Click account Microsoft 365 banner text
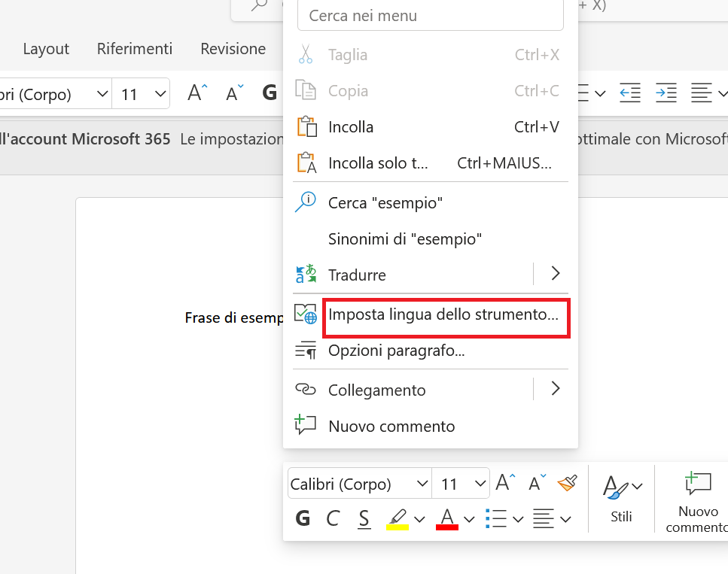This screenshot has width=728, height=574. click(x=85, y=138)
